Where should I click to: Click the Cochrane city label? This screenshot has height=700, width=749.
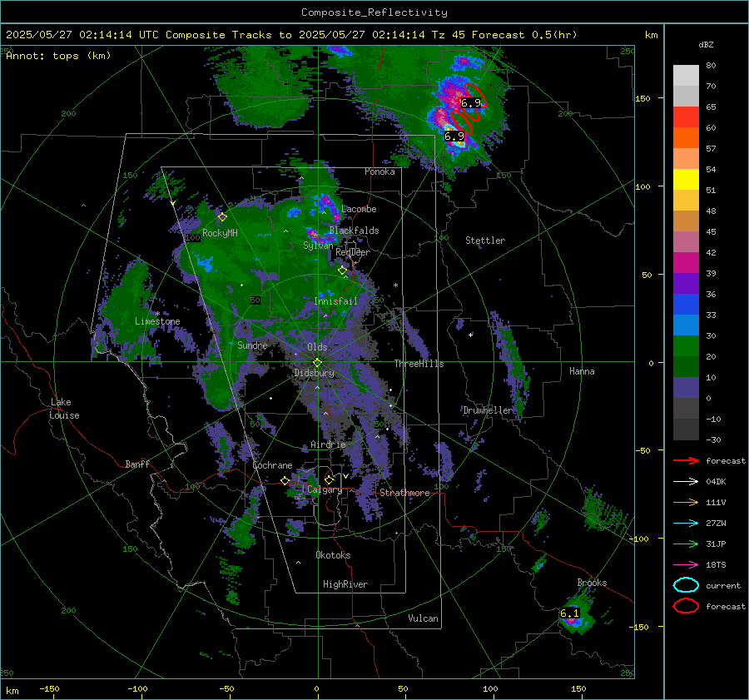pyautogui.click(x=272, y=465)
